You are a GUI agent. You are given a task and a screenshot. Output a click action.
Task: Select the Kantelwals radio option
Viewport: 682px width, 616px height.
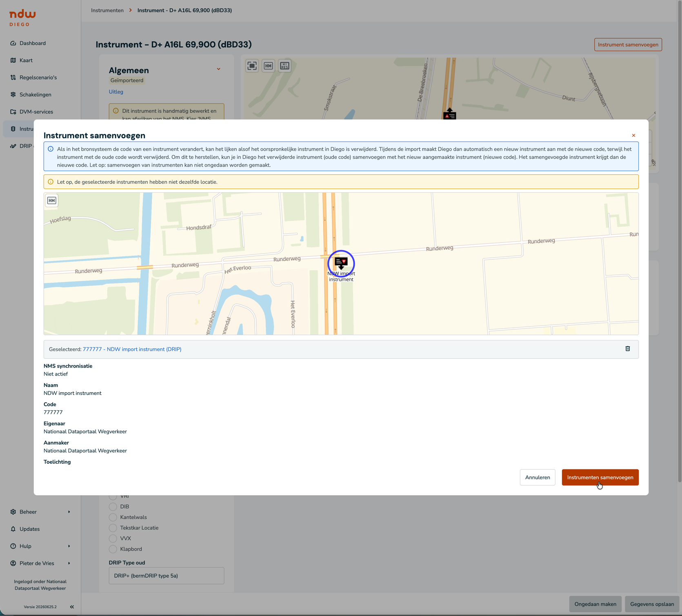point(113,517)
